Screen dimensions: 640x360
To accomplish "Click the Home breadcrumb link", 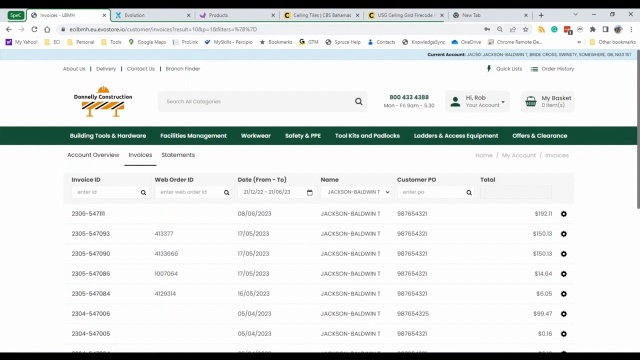I will coord(484,156).
